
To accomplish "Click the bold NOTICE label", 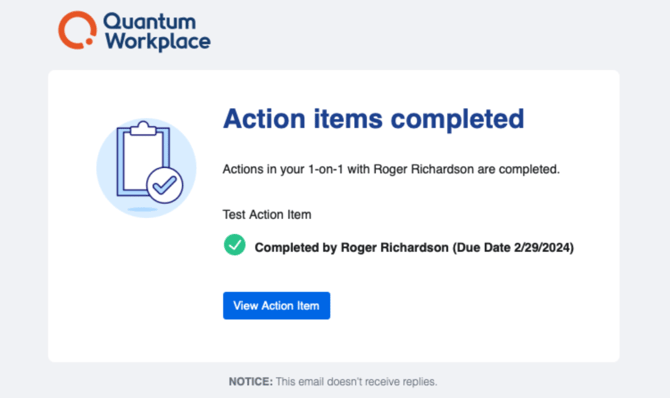I will [x=251, y=381].
